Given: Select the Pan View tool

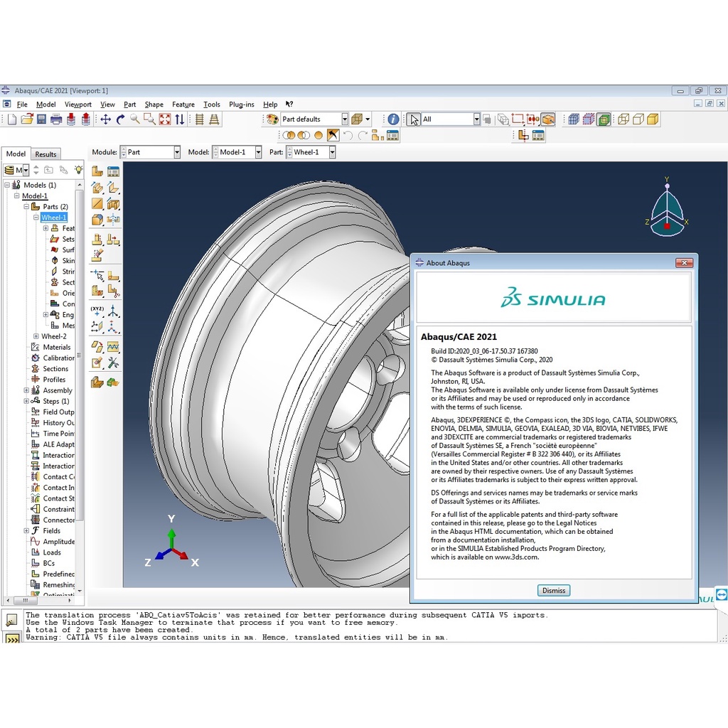Looking at the screenshot, I should point(105,119).
